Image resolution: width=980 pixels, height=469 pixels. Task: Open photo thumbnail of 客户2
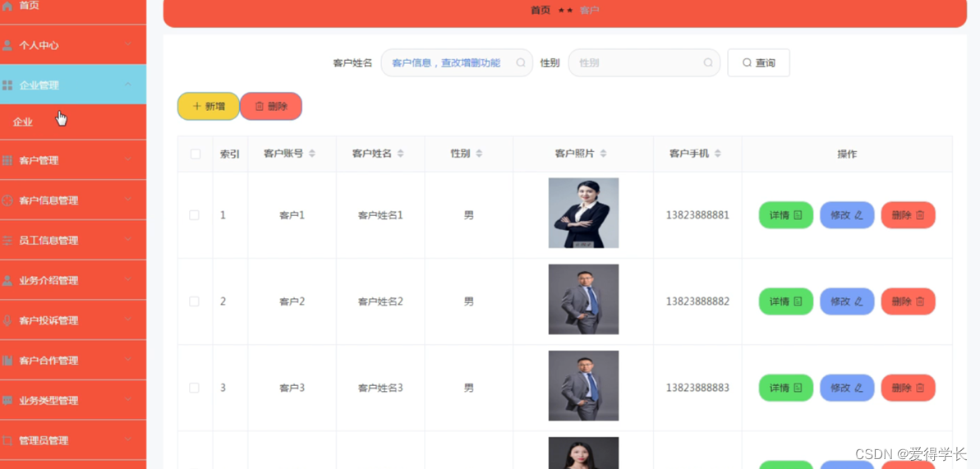584,300
